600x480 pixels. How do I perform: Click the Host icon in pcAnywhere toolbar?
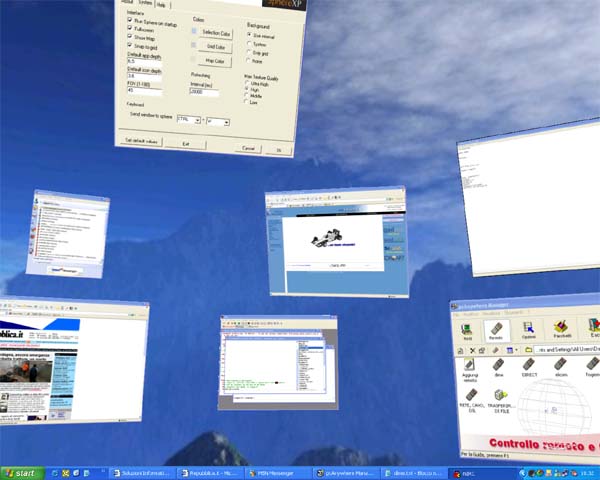467,331
